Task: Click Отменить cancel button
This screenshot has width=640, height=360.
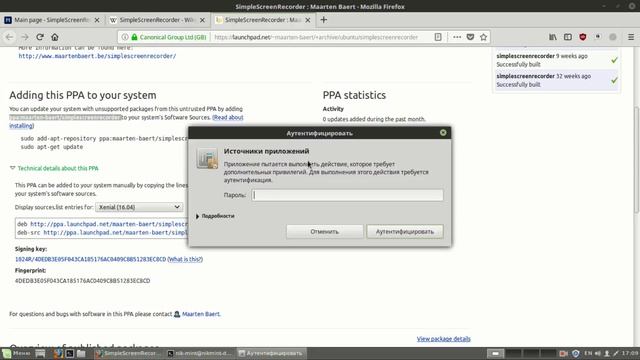Action: pyautogui.click(x=324, y=231)
